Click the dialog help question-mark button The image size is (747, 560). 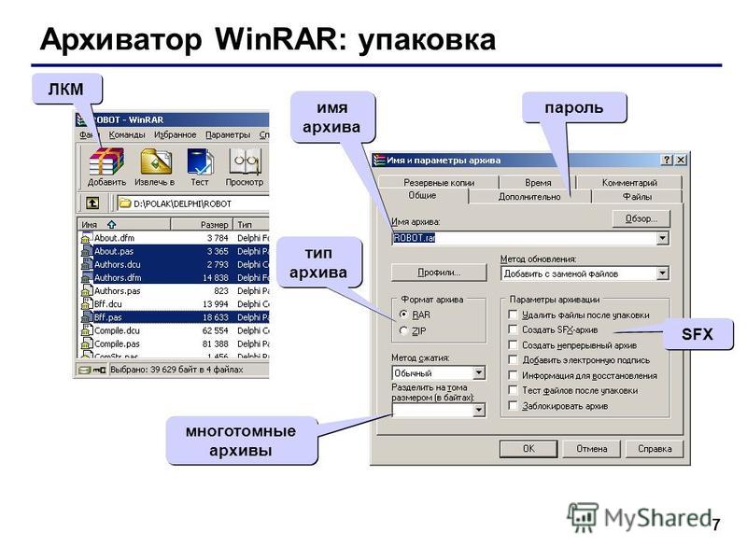coord(668,160)
